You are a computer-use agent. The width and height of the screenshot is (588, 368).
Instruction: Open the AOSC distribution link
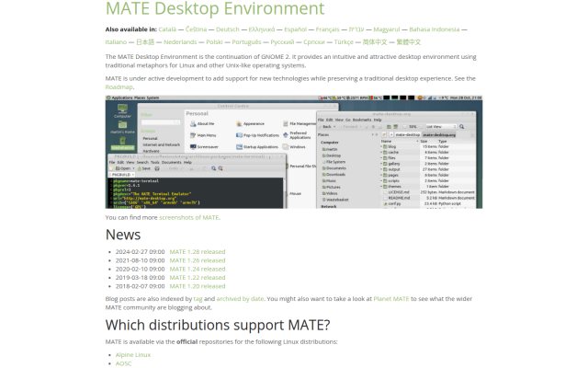(x=123, y=363)
